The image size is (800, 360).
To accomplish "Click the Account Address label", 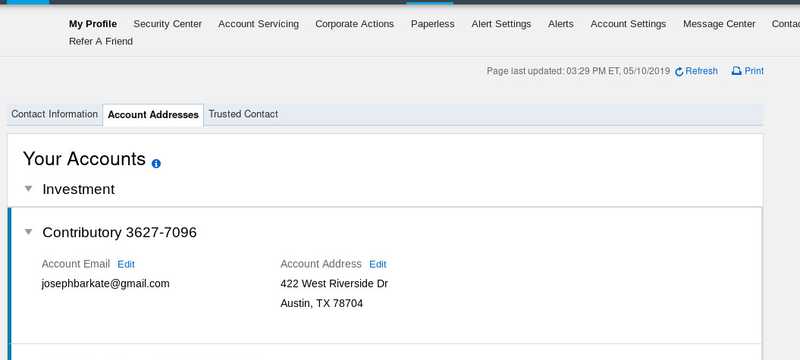I will point(321,264).
